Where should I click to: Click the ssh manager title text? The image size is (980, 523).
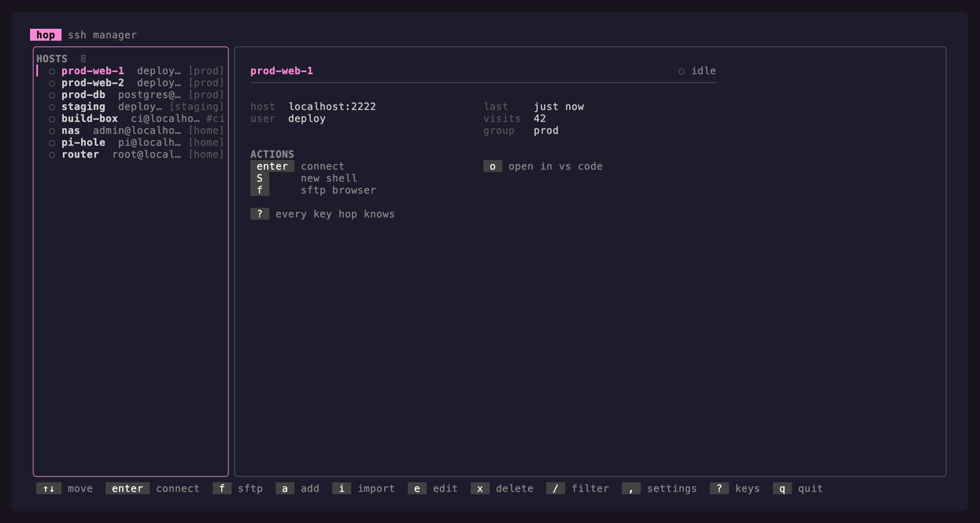click(103, 35)
